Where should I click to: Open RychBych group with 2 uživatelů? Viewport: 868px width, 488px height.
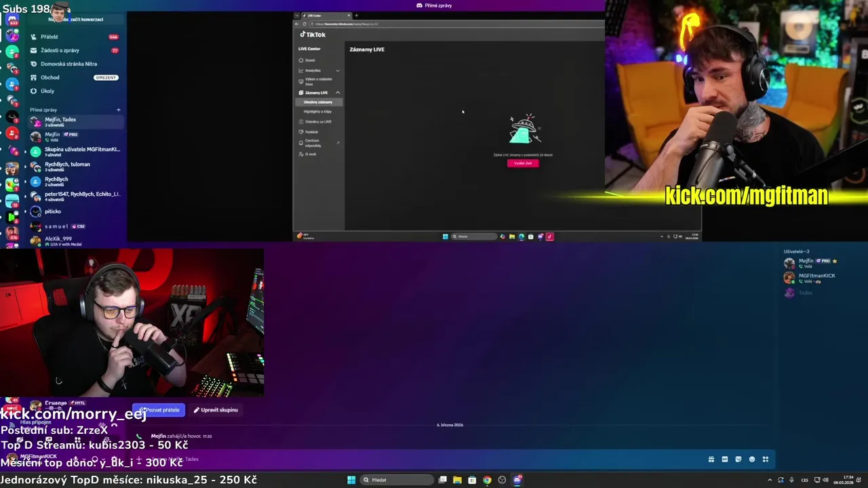(75, 181)
